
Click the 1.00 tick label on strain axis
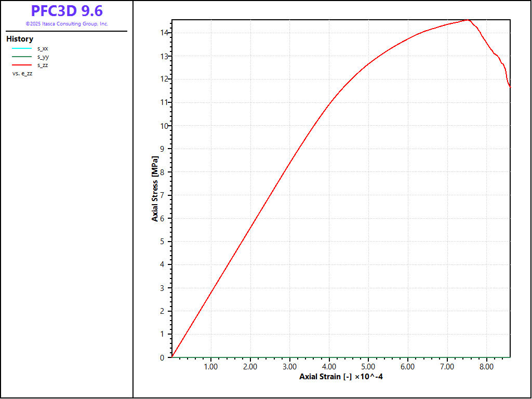[x=210, y=366]
